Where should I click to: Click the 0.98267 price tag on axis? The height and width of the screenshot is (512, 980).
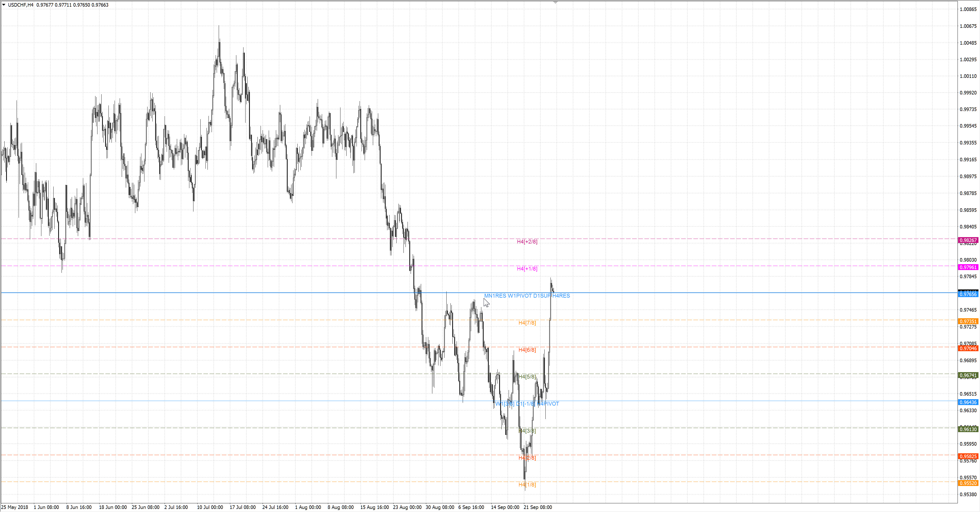coord(967,240)
